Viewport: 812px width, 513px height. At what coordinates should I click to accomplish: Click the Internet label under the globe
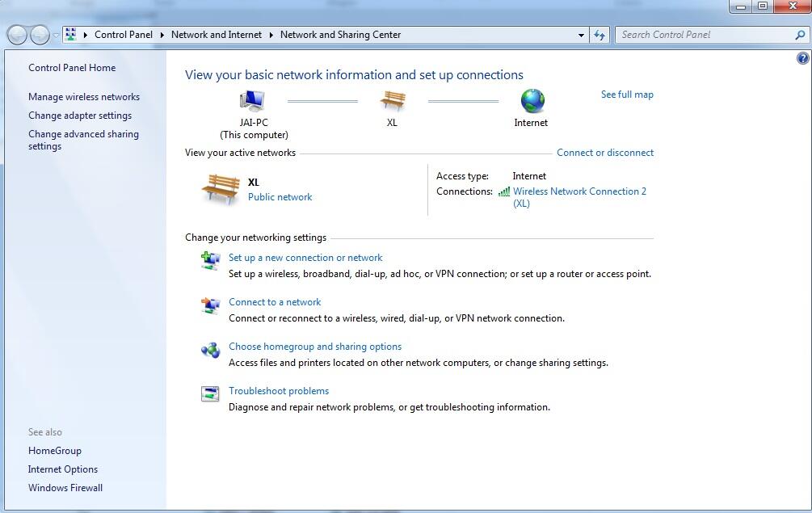[531, 123]
